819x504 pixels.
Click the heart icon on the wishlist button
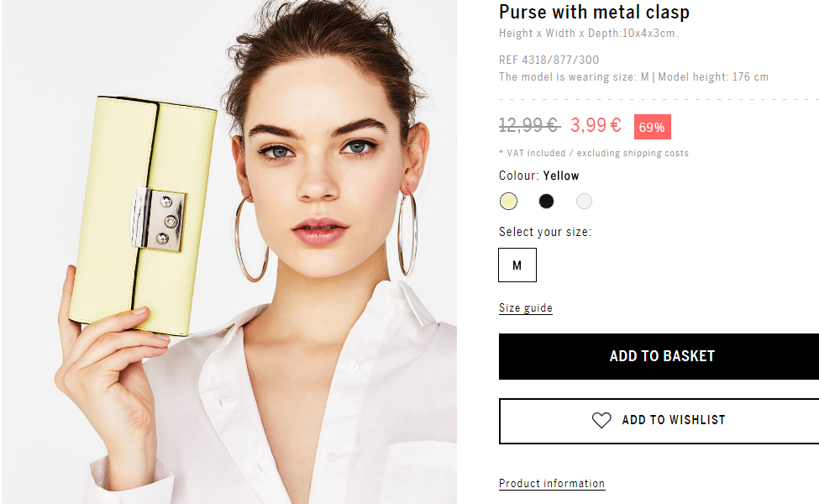pos(601,420)
